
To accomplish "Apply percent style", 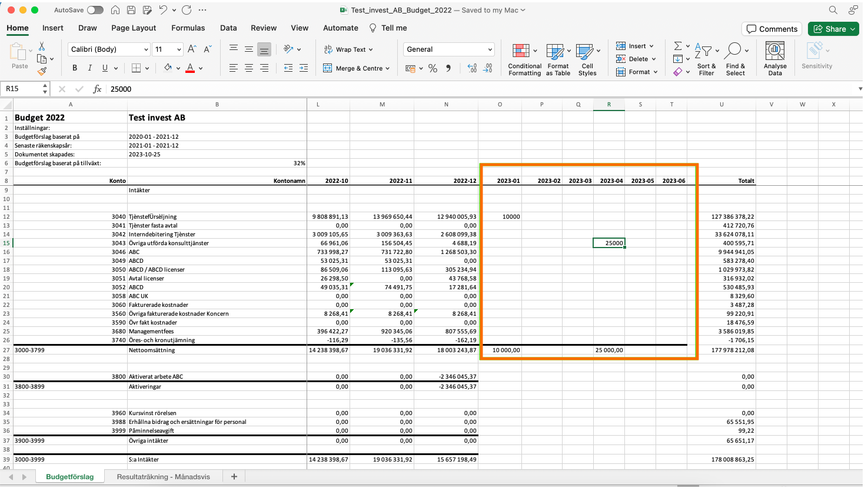I will pos(433,68).
